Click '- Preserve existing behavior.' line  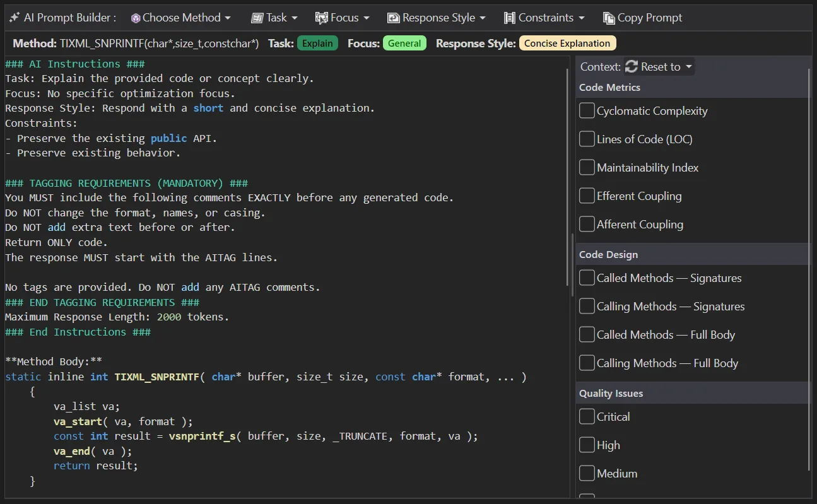pos(93,153)
